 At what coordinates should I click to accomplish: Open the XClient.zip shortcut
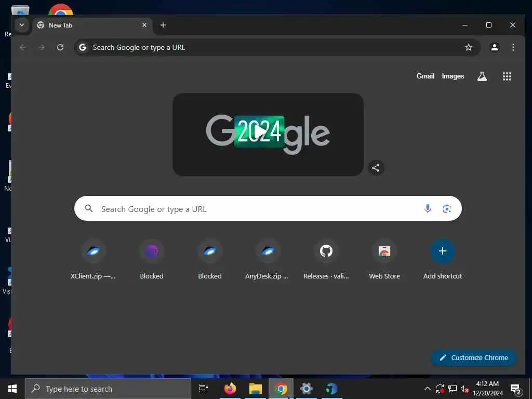coord(93,260)
